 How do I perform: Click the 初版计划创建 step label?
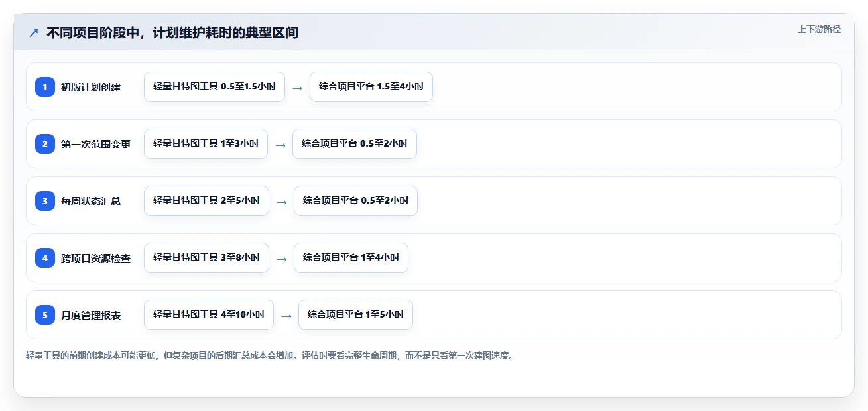click(x=91, y=87)
